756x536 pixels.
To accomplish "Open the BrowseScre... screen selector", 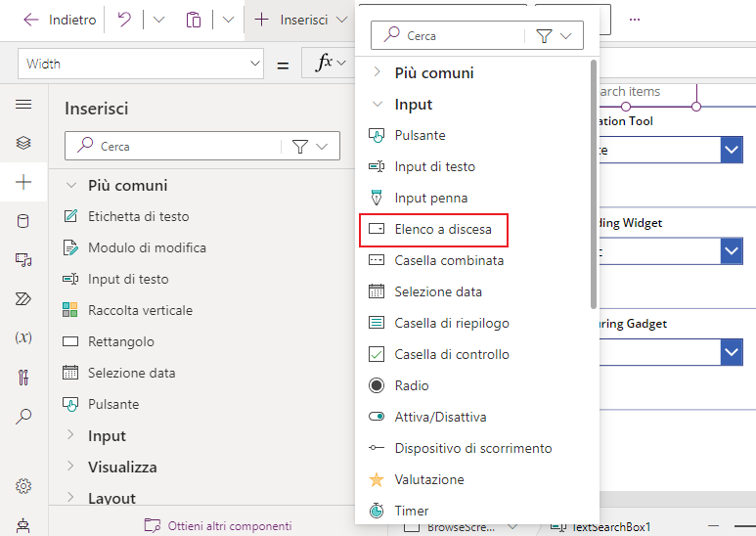I will 461,528.
